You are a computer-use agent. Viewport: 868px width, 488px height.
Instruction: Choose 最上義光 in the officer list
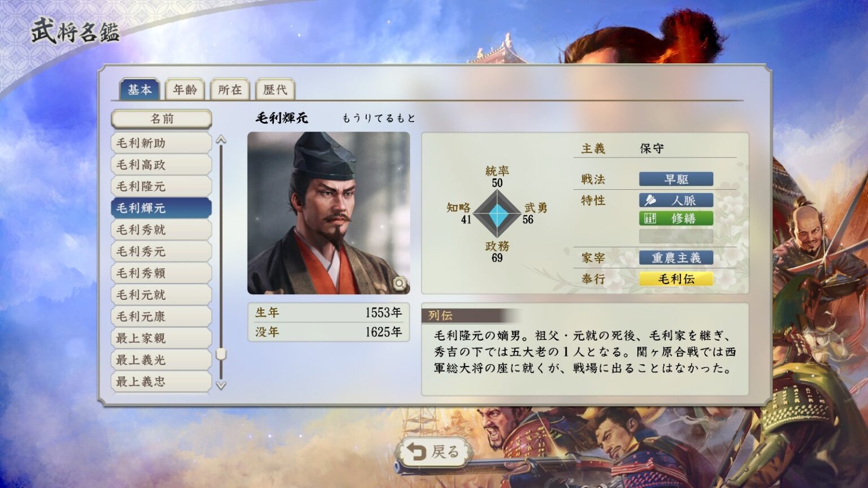pyautogui.click(x=162, y=360)
